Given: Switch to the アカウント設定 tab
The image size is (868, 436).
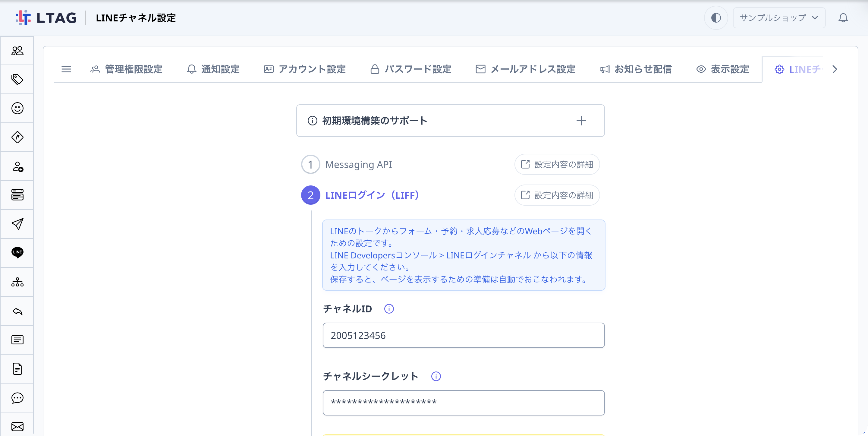Looking at the screenshot, I should pos(305,69).
